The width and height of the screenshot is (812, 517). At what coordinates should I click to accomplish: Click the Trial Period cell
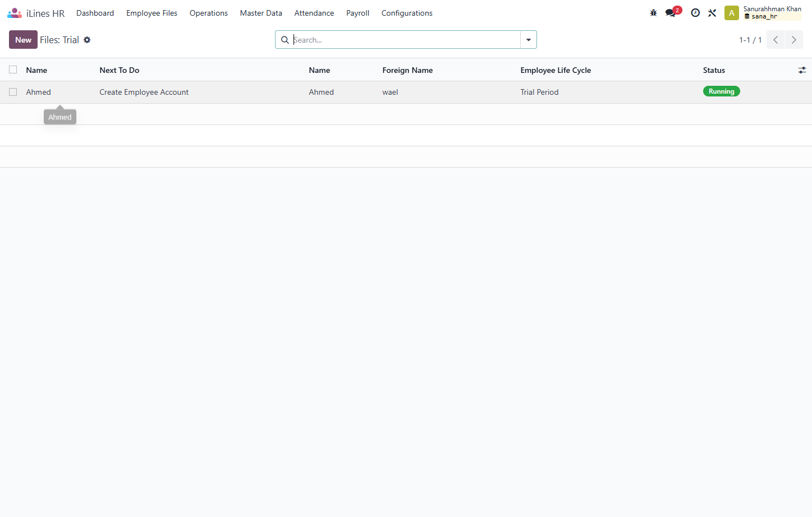tap(539, 92)
